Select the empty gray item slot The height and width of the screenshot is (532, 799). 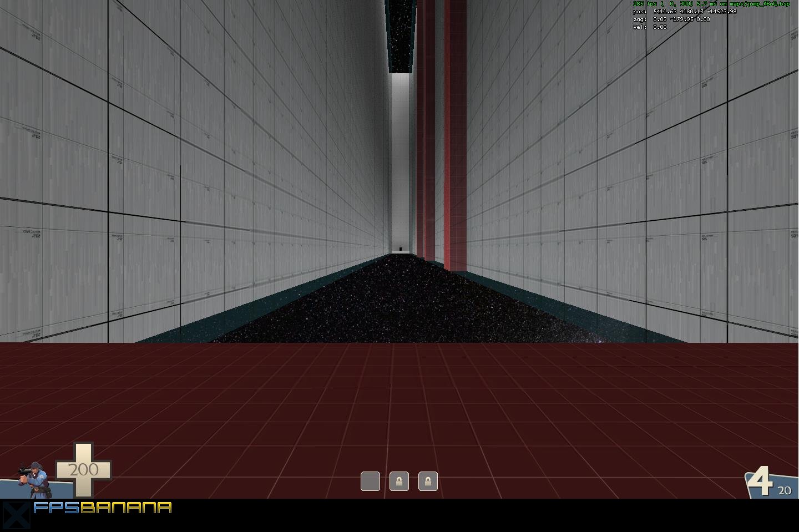coord(370,481)
